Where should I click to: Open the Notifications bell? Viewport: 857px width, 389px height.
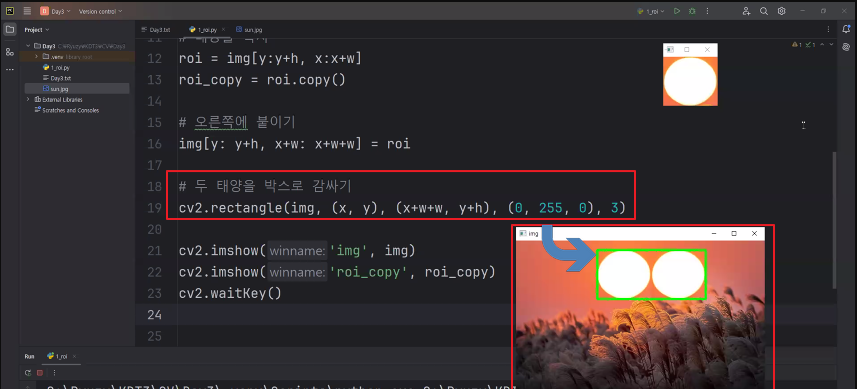[847, 30]
